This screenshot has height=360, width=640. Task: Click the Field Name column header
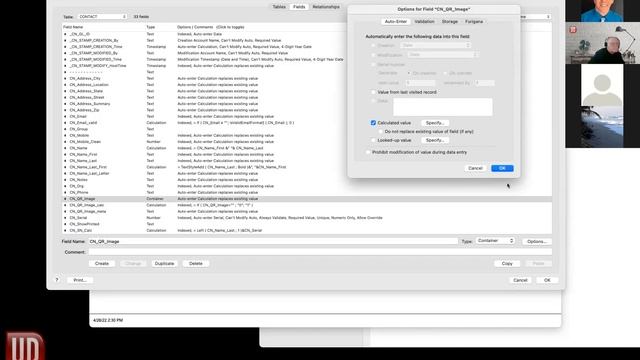tap(73, 27)
